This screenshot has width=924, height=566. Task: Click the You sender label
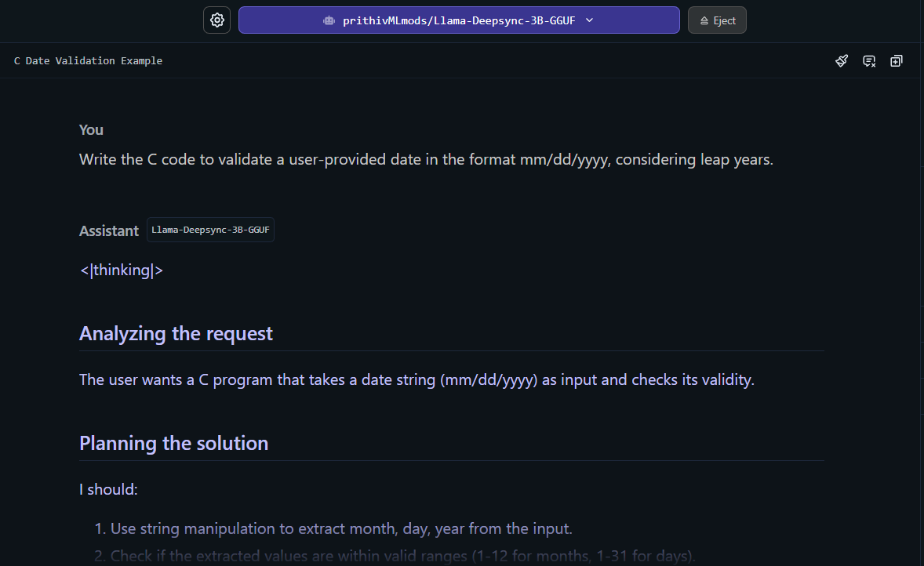click(91, 129)
